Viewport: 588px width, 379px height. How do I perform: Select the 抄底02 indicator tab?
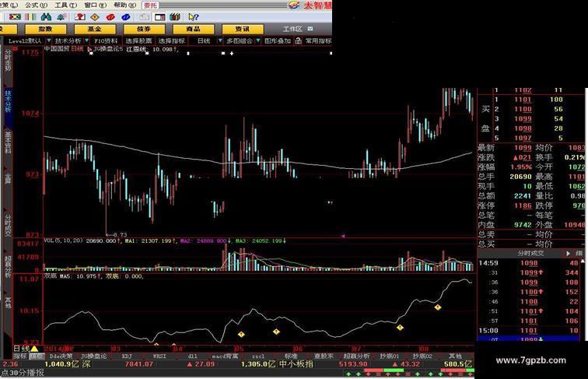point(422,356)
